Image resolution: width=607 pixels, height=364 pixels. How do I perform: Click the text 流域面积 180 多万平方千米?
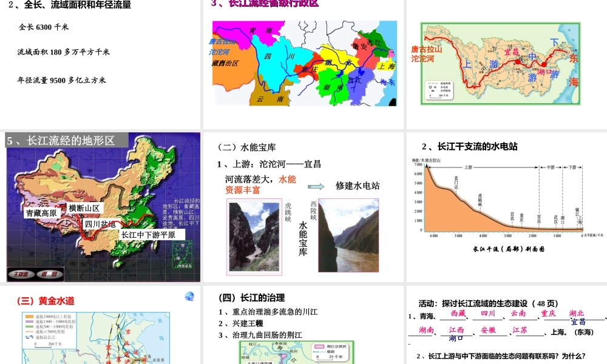point(64,52)
